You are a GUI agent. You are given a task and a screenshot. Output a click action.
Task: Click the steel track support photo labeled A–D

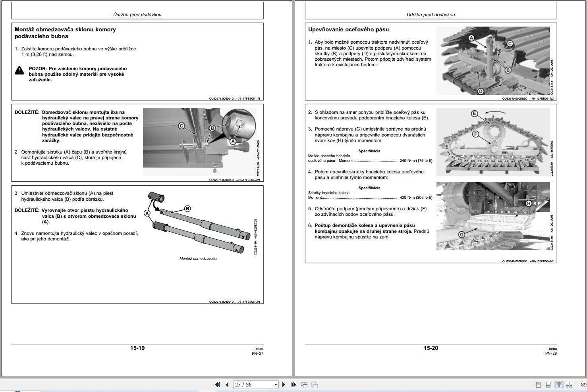tap(493, 61)
